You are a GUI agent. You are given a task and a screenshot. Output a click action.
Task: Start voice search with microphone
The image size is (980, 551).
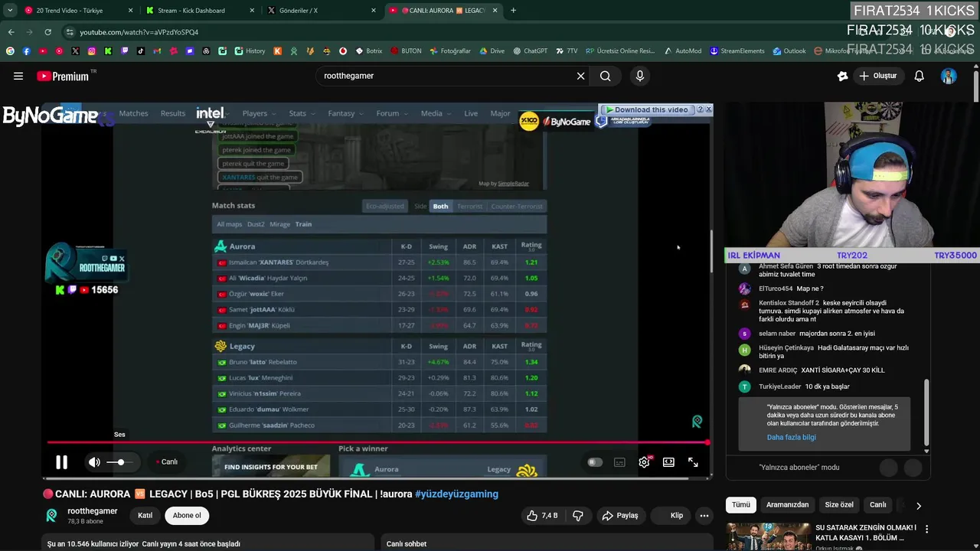pos(640,76)
